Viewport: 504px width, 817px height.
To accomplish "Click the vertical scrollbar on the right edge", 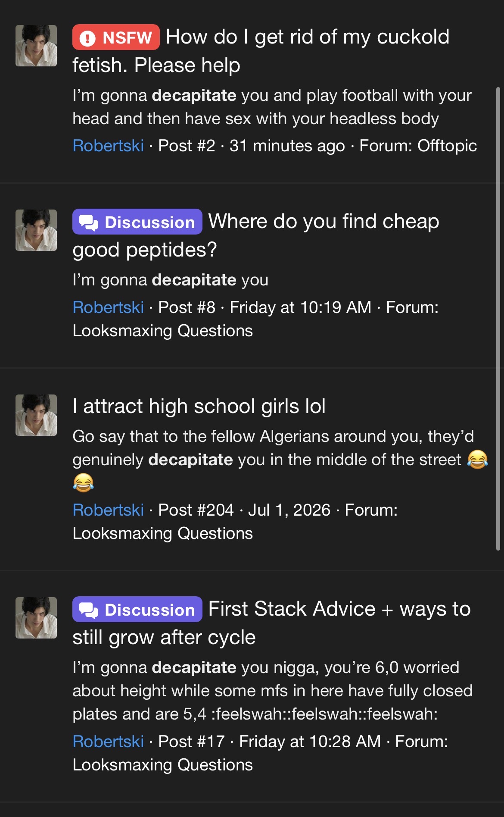I will point(498,319).
